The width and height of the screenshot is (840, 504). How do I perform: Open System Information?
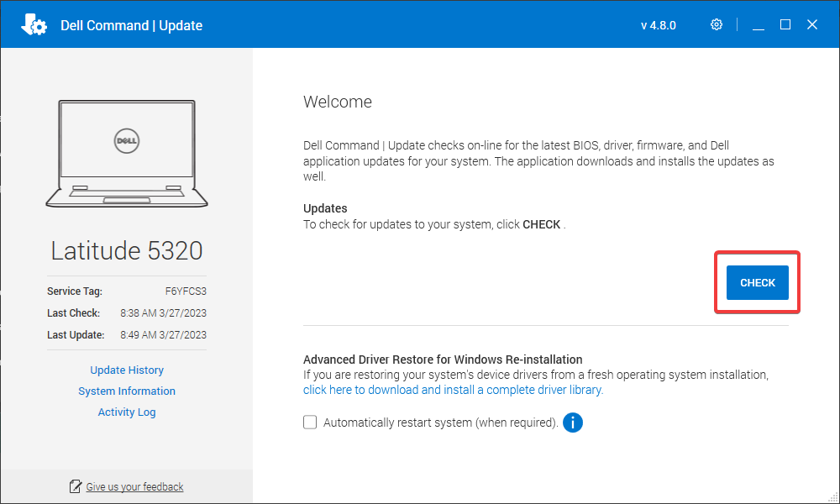(x=127, y=391)
